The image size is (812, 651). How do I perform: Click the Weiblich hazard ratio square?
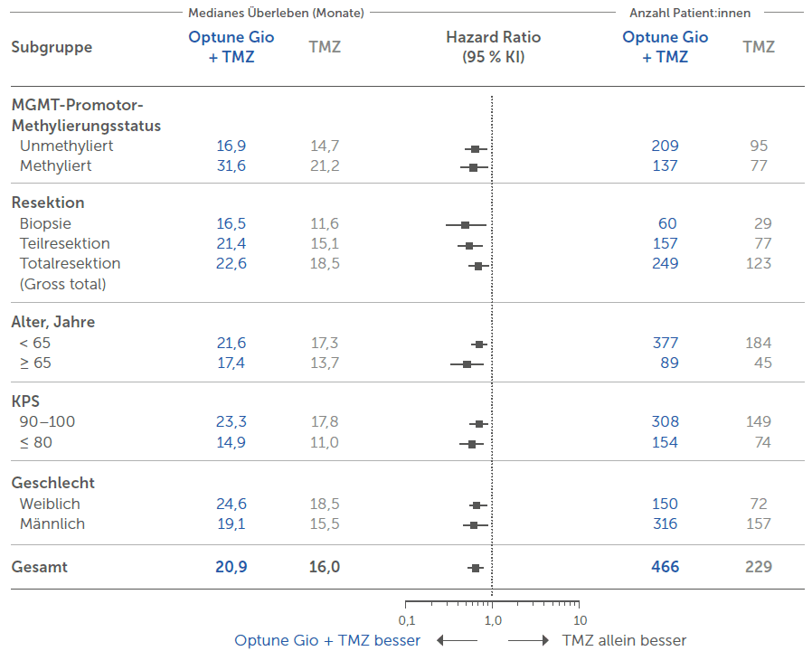(477, 505)
